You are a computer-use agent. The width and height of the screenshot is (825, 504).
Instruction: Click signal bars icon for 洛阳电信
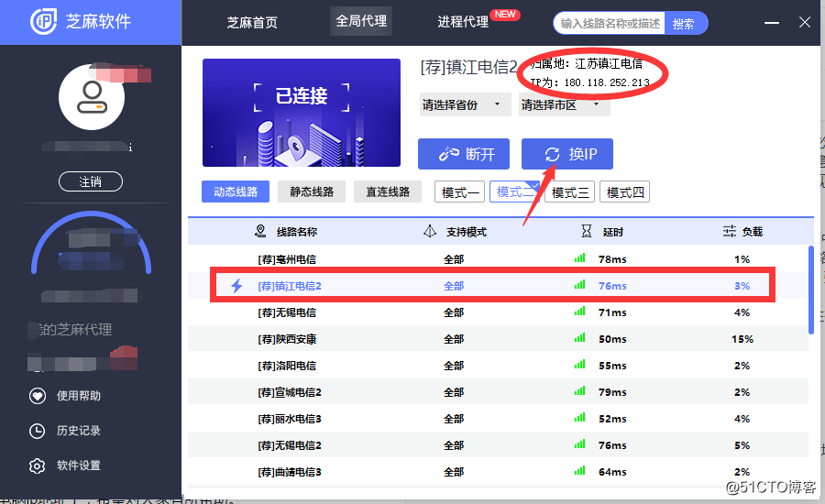point(580,364)
